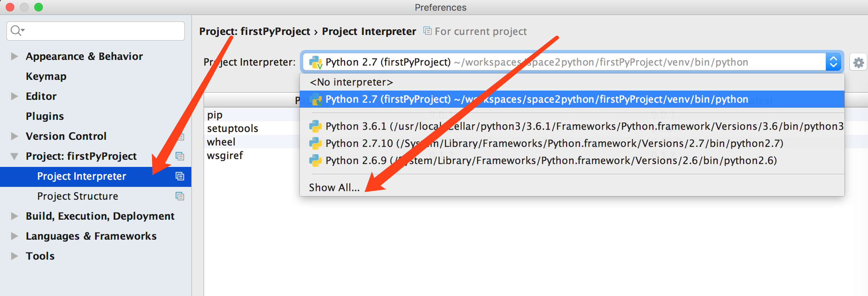Click the project-level icon beside Project Structure
868x296 pixels.
(180, 196)
